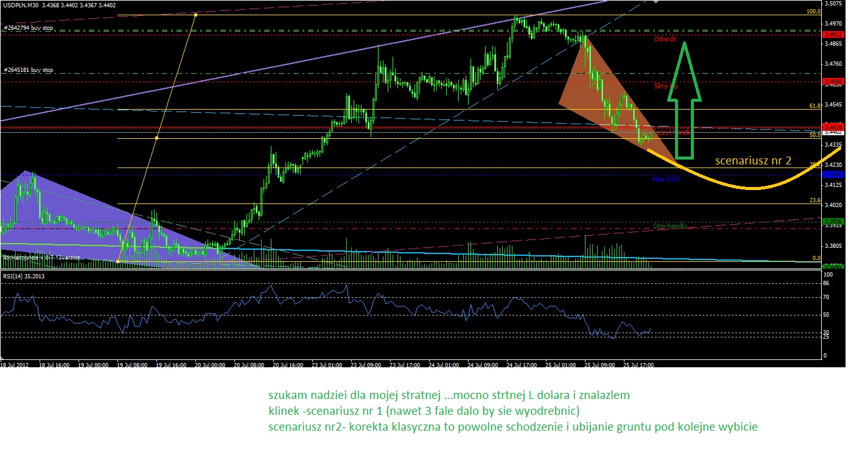
Task: Click the '20 Jul 00:00' time axis label
Action: [x=209, y=365]
